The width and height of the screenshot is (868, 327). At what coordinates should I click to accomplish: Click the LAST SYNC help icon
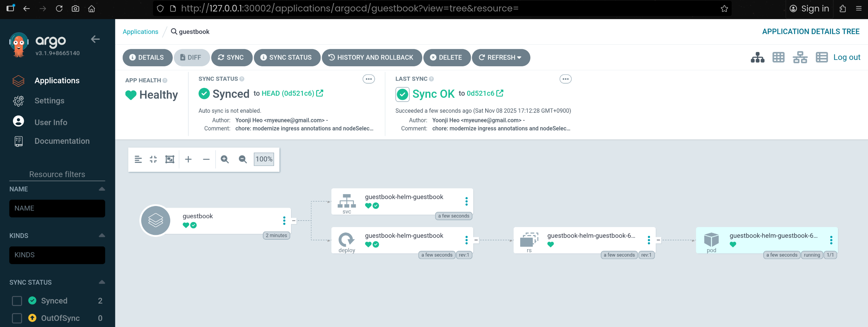pos(431,79)
